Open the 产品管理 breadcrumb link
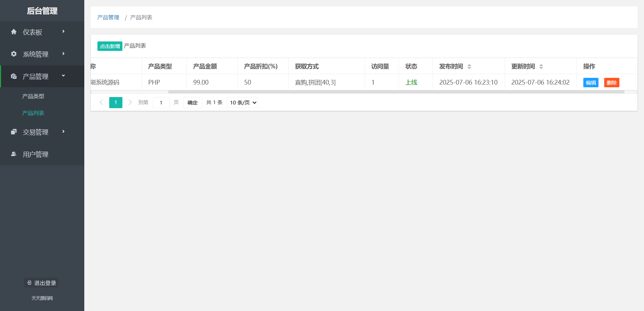Viewport: 644px width, 311px height. (x=108, y=17)
